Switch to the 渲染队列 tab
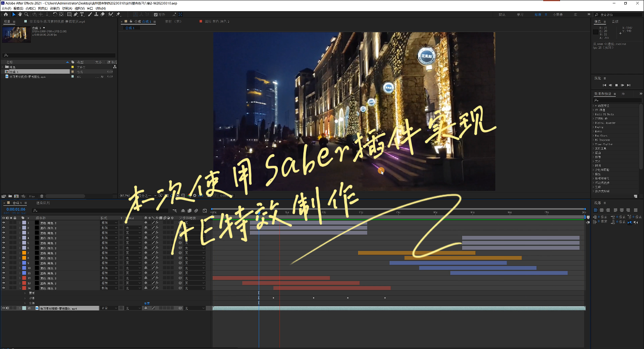The image size is (644, 349). (43, 203)
